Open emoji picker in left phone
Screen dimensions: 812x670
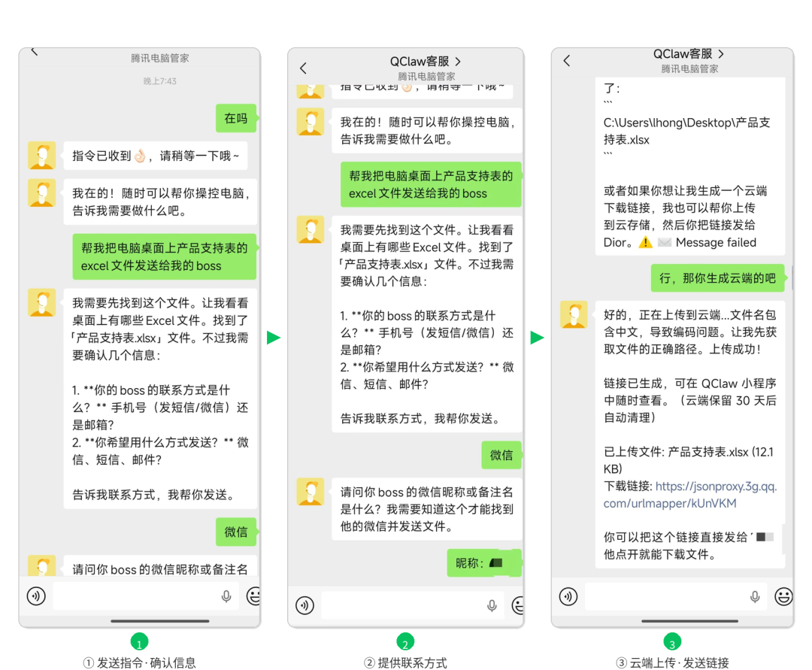click(253, 596)
